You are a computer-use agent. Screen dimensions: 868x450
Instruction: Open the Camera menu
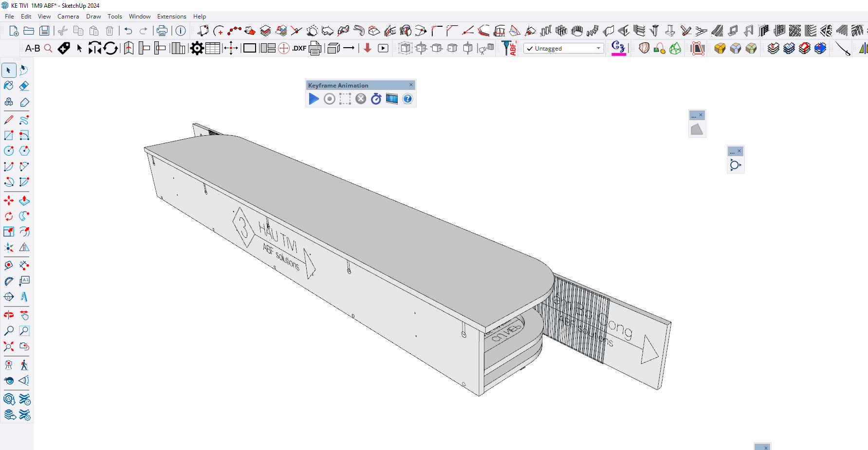coord(68,17)
